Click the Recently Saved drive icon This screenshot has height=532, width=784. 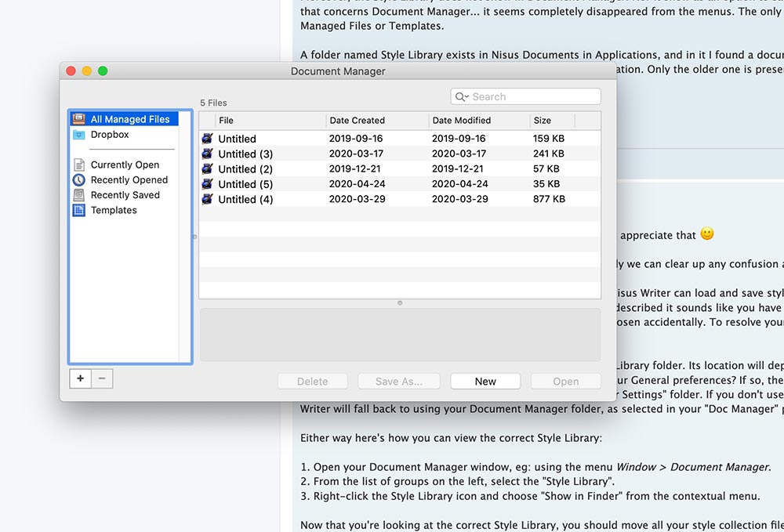[x=79, y=194]
